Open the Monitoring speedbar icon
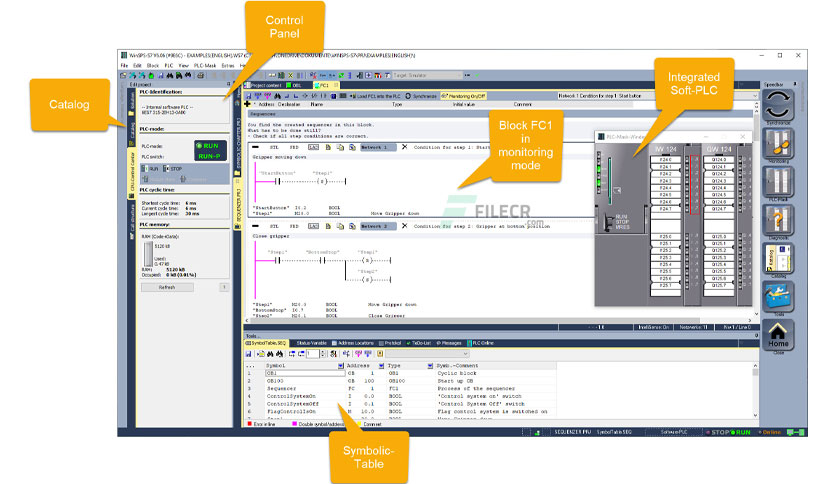This screenshot has height=484, width=836. tap(778, 143)
